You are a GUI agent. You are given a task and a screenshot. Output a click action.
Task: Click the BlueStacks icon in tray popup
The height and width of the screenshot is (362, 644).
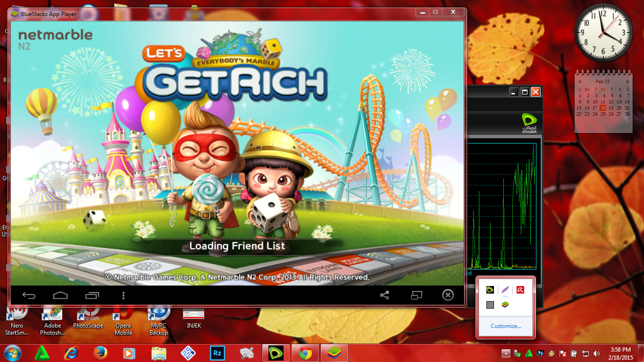click(505, 305)
